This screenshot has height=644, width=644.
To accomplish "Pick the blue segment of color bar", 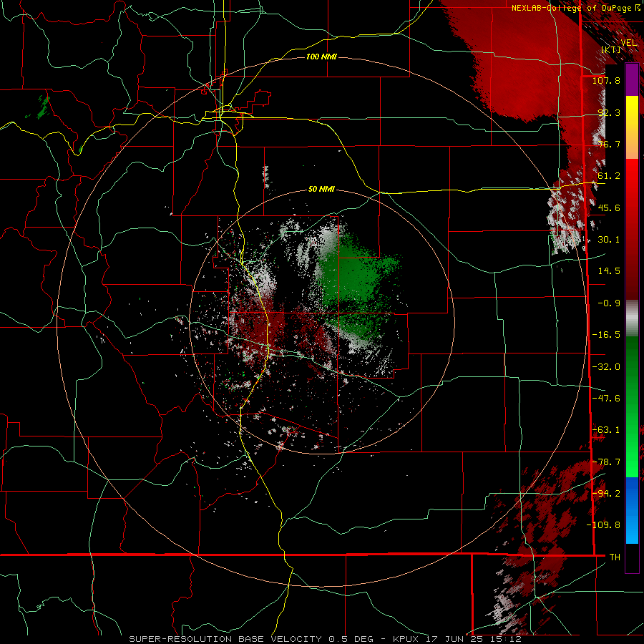I will point(632,510).
